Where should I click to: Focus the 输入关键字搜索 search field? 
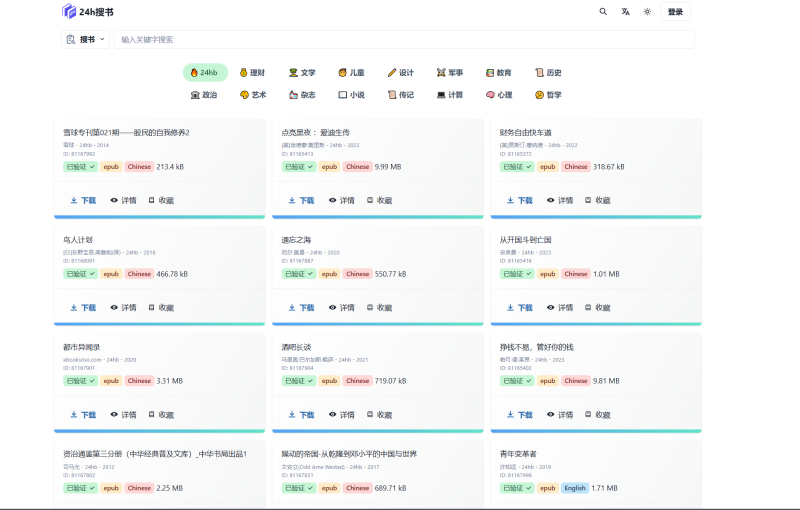400,40
